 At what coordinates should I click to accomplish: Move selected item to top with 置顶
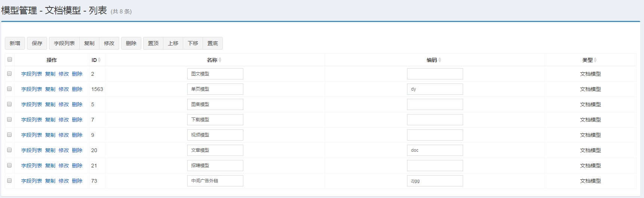tap(153, 43)
